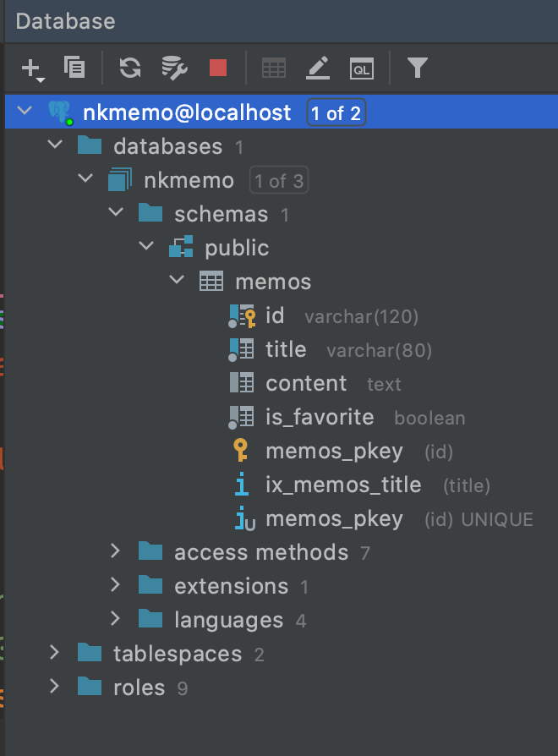Image resolution: width=558 pixels, height=756 pixels.
Task: Click the title column icon
Action: (x=241, y=349)
